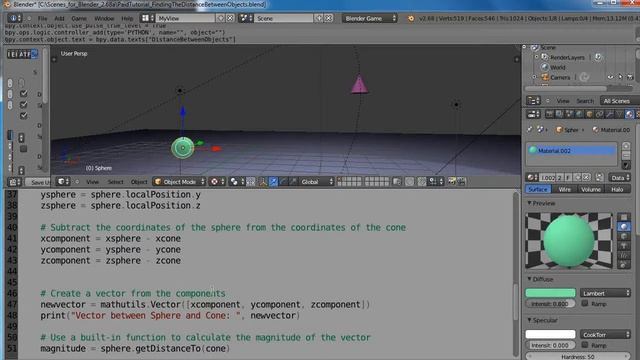The width and height of the screenshot is (640, 360).
Task: Select the translate manipulator arrow icon
Action: tap(273, 182)
